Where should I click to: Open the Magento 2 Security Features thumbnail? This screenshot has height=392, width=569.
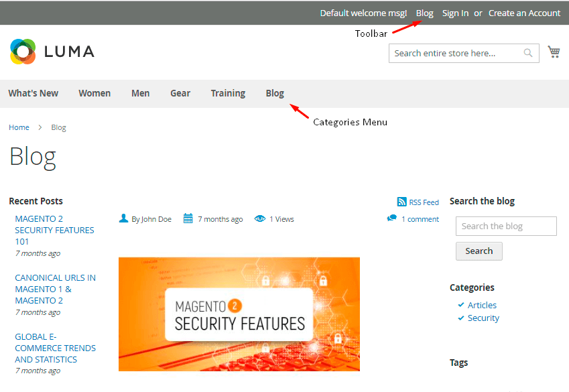pos(239,314)
